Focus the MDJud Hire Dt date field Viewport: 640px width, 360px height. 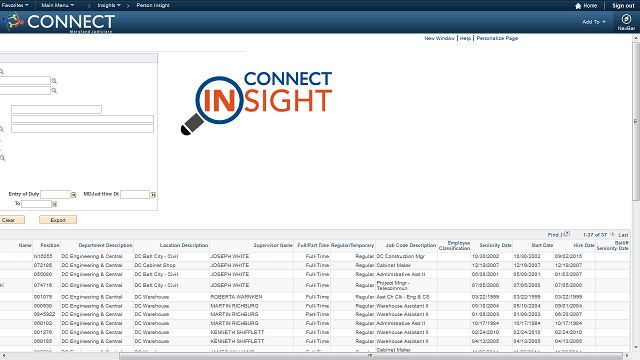[135, 194]
